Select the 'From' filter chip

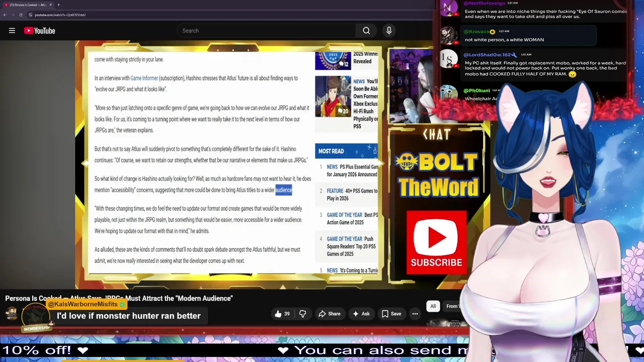pyautogui.click(x=452, y=306)
